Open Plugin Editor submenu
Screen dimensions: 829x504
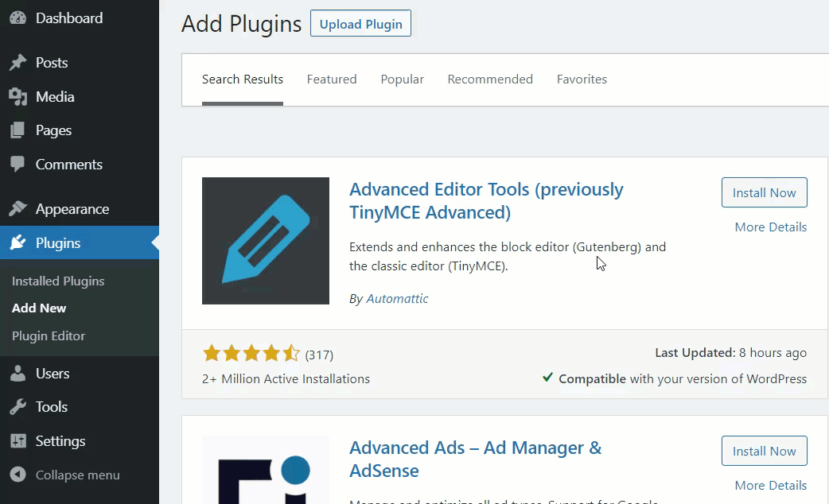(x=49, y=336)
